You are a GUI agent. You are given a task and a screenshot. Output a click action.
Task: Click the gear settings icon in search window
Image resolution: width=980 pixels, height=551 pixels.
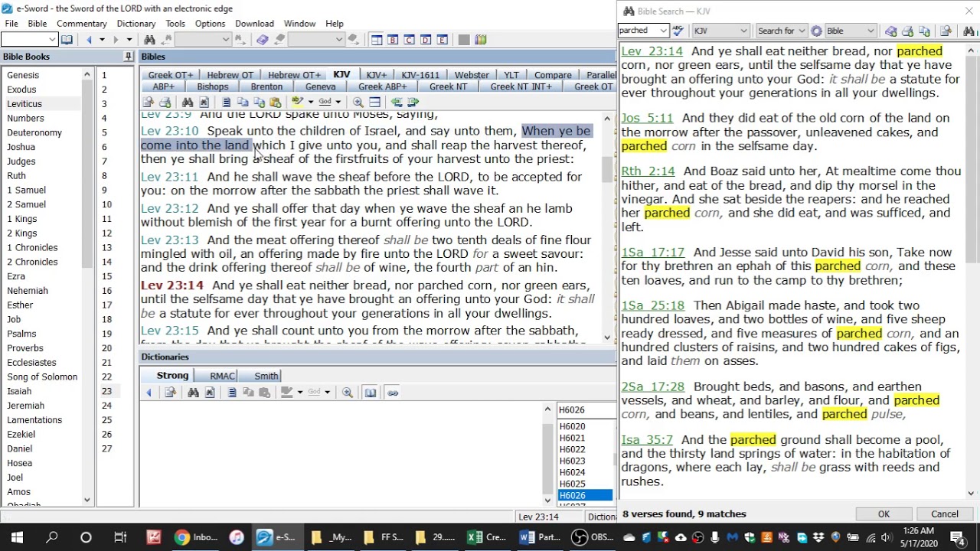point(816,31)
